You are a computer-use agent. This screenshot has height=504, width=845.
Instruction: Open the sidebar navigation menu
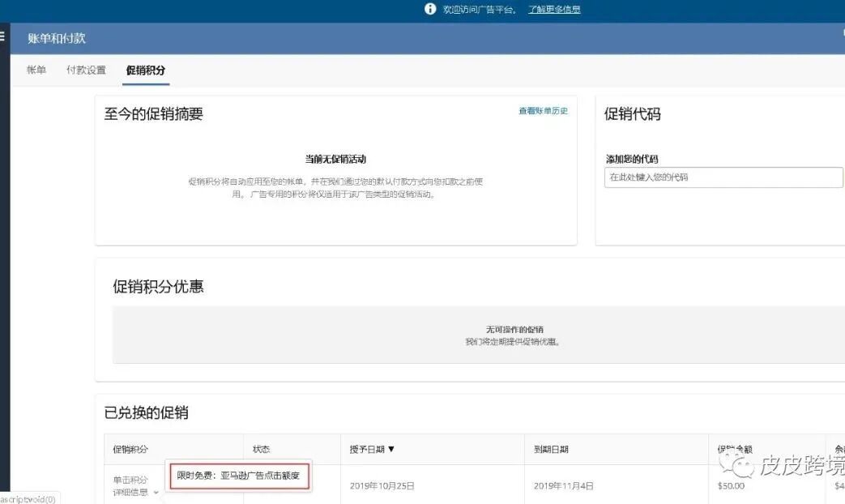tap(3, 36)
